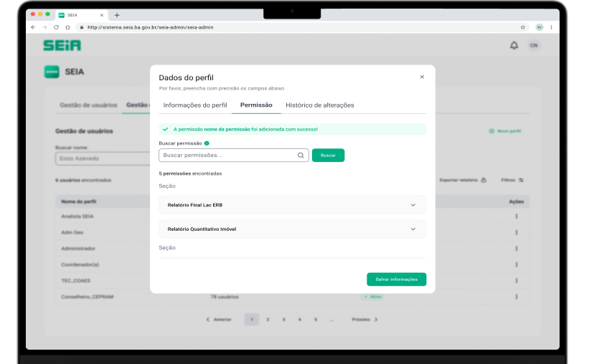Viewport: 589px width, 364px height.
Task: Reload the page with browser refresh icon
Action: [57, 27]
